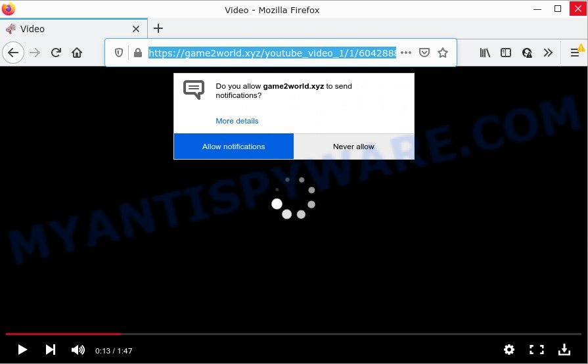This screenshot has width=588, height=364.
Task: Go back to the previous page
Action: [13, 53]
